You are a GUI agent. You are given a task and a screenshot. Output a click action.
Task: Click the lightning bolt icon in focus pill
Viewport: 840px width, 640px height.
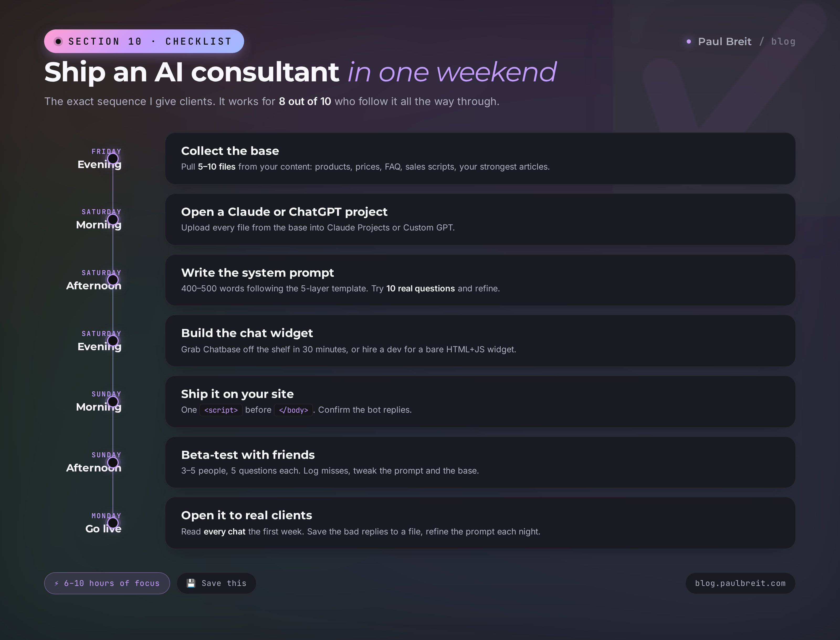(56, 583)
